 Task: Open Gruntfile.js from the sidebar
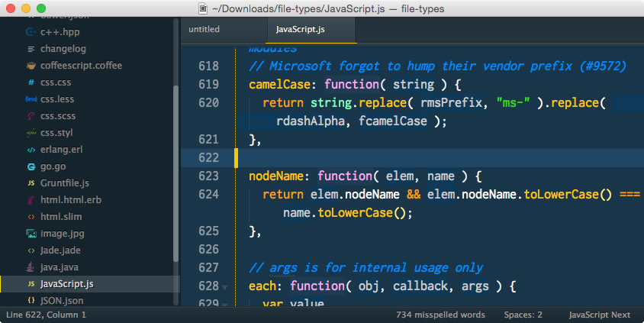click(x=65, y=183)
